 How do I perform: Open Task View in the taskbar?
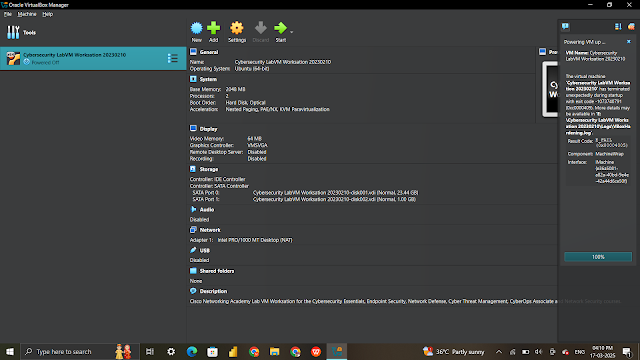click(x=150, y=351)
